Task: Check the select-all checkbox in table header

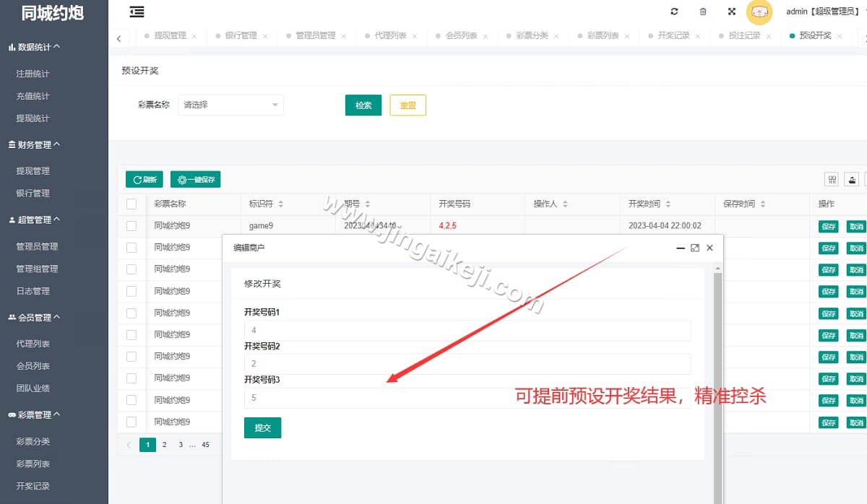Action: tap(131, 204)
